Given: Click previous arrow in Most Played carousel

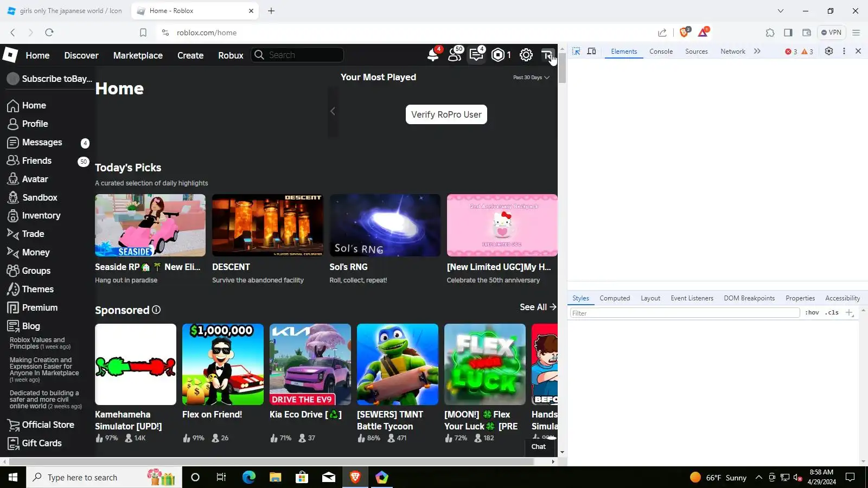Looking at the screenshot, I should coord(333,111).
